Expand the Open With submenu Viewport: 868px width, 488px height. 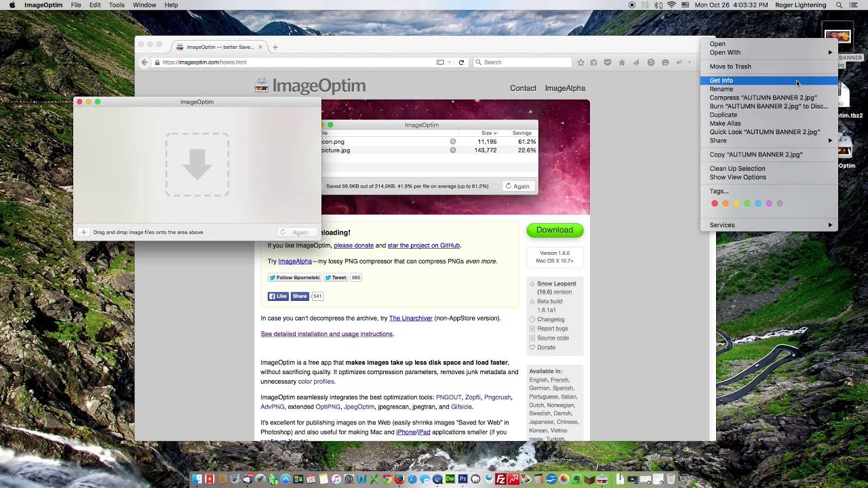769,52
